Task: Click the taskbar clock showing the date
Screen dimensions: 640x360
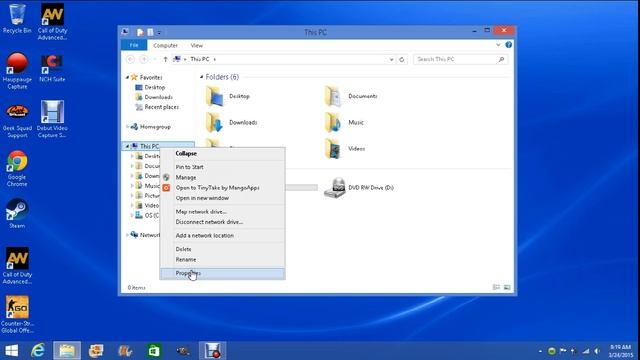Action: (620, 351)
